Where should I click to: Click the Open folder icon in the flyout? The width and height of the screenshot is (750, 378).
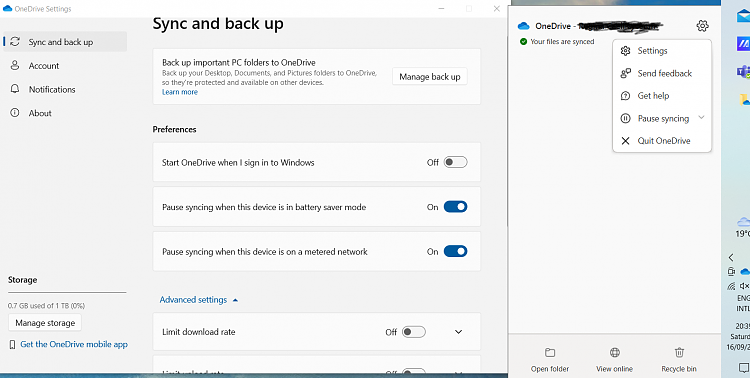point(550,353)
